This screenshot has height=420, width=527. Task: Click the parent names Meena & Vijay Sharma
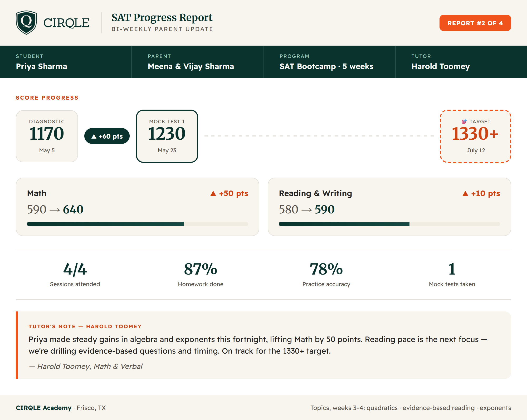(191, 66)
